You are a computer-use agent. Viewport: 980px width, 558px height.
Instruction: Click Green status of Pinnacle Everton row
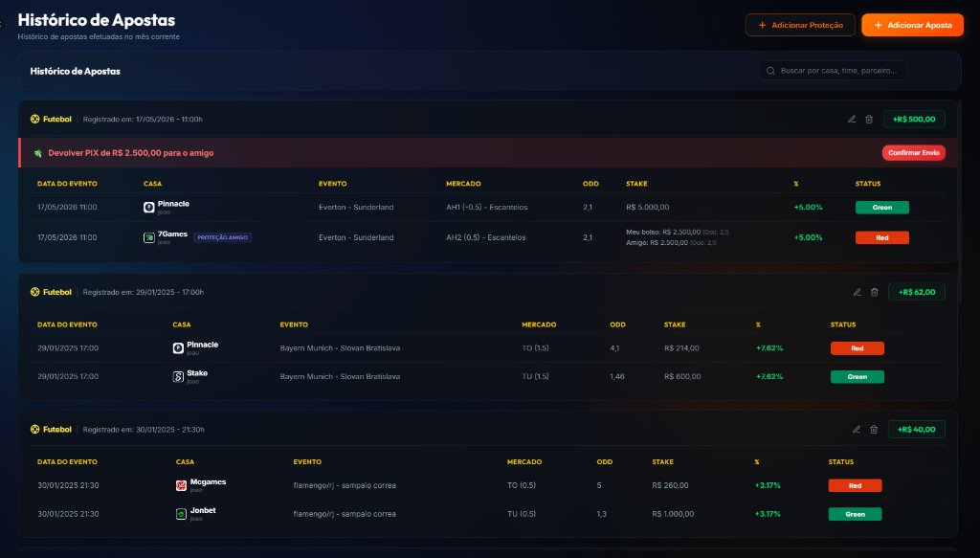click(x=881, y=208)
